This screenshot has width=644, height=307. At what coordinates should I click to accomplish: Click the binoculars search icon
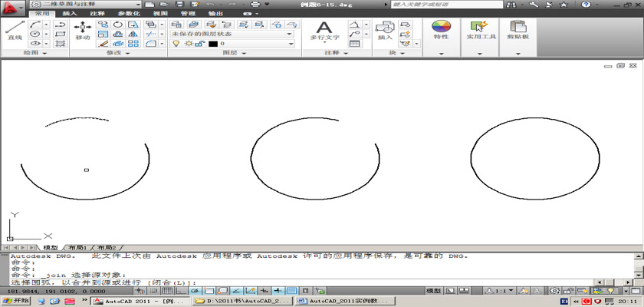pos(512,5)
